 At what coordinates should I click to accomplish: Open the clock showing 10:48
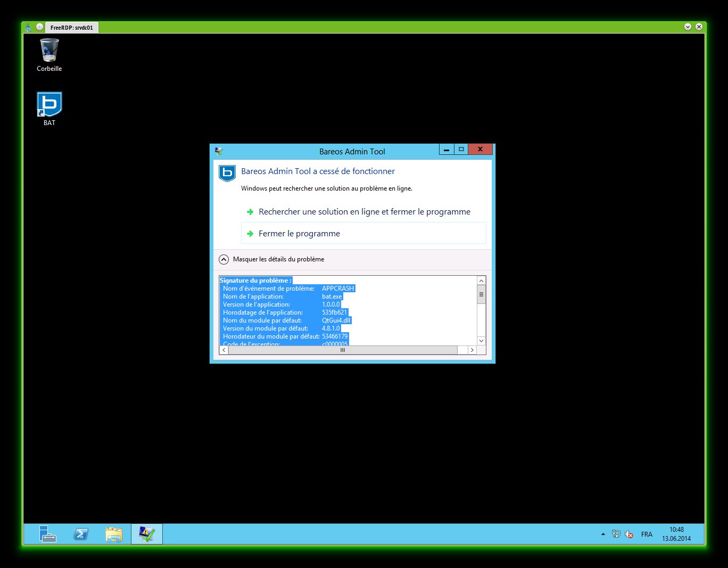(x=676, y=534)
